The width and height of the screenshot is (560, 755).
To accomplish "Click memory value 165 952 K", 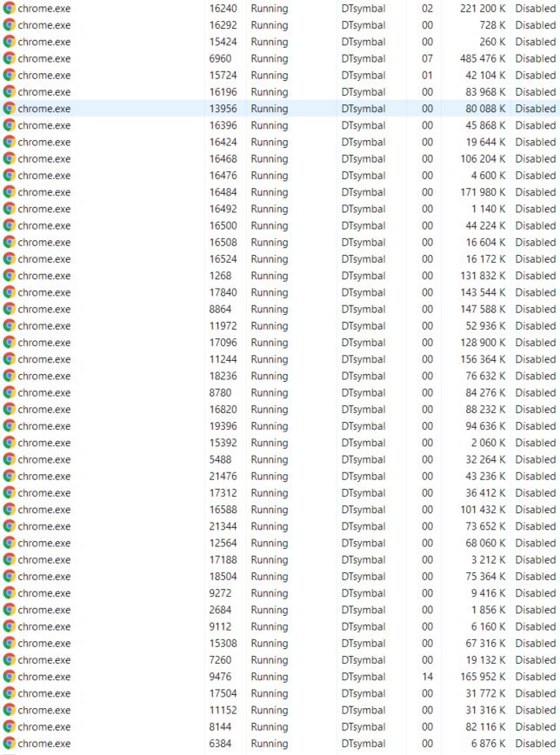I will 483,677.
